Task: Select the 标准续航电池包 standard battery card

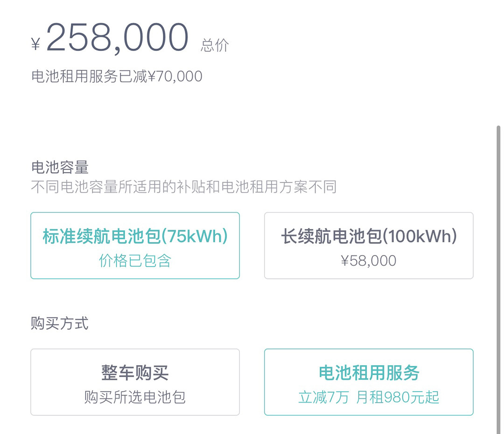Action: click(x=135, y=246)
